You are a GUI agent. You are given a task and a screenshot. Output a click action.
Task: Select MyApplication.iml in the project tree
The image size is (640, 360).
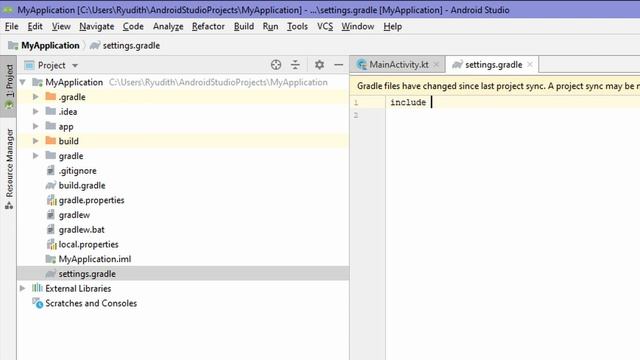coord(95,259)
